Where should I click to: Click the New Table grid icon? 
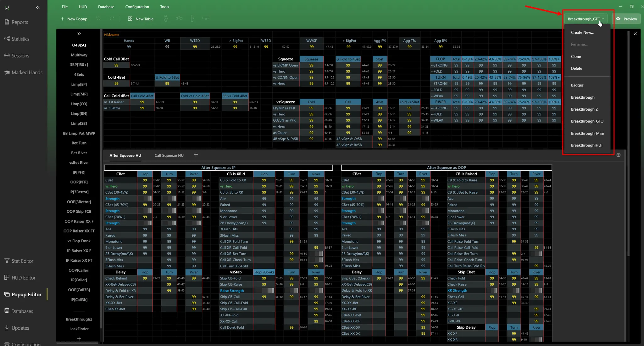point(130,19)
